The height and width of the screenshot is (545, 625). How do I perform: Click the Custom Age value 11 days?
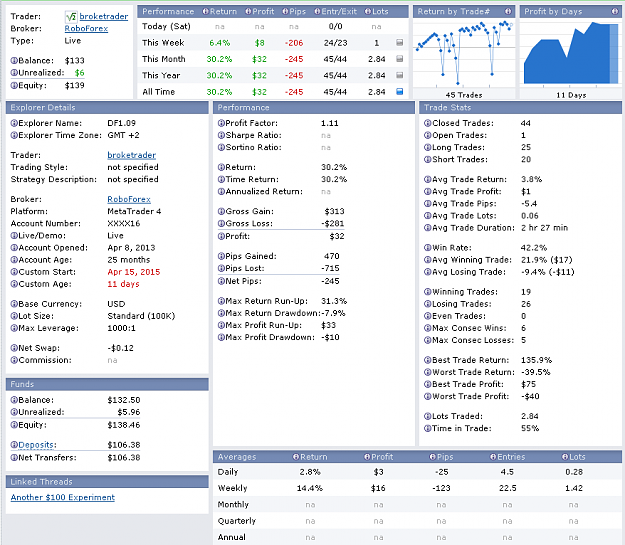[x=124, y=284]
